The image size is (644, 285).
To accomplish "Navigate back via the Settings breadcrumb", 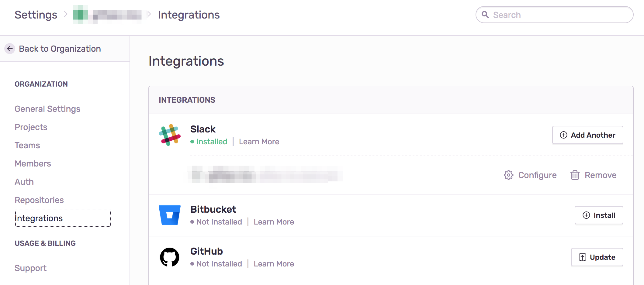I will tap(36, 15).
